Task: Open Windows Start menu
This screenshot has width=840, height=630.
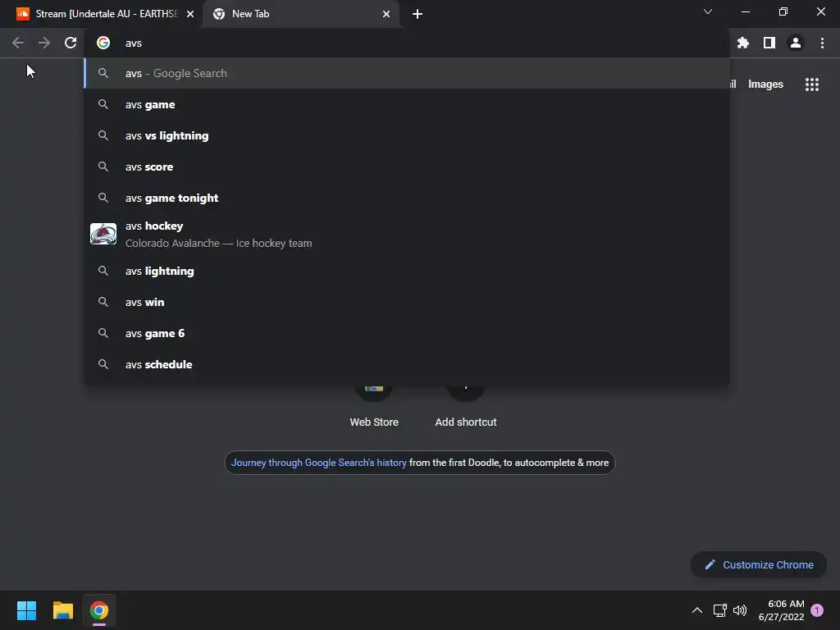Action: (26, 610)
